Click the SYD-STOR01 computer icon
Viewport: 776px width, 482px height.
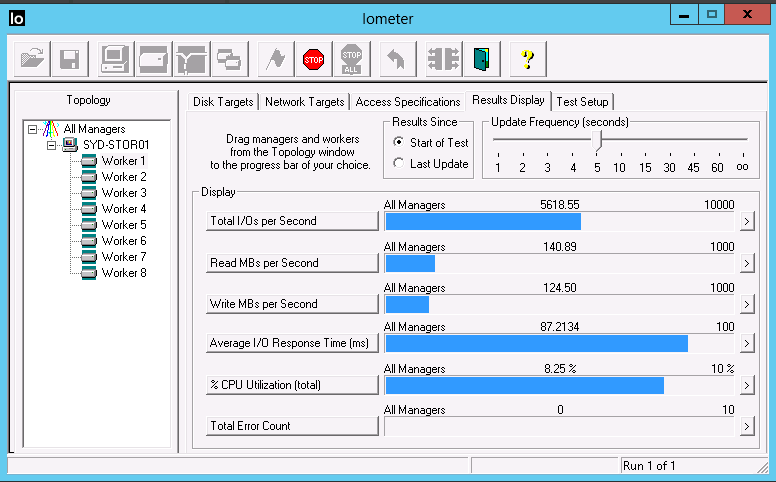click(x=70, y=145)
